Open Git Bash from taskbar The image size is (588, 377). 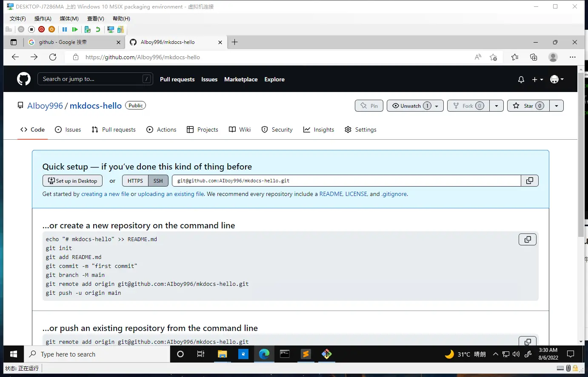coord(326,354)
